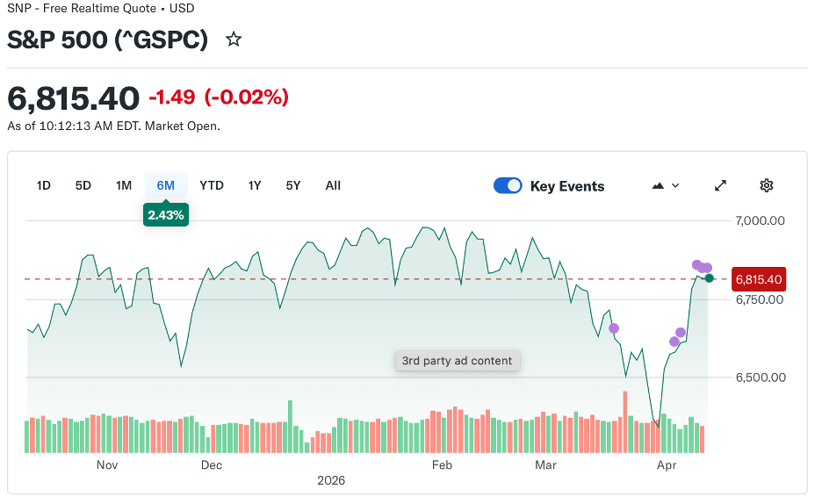Screen dimensions: 822x504
Task: Select the 6M time range
Action: tap(166, 185)
